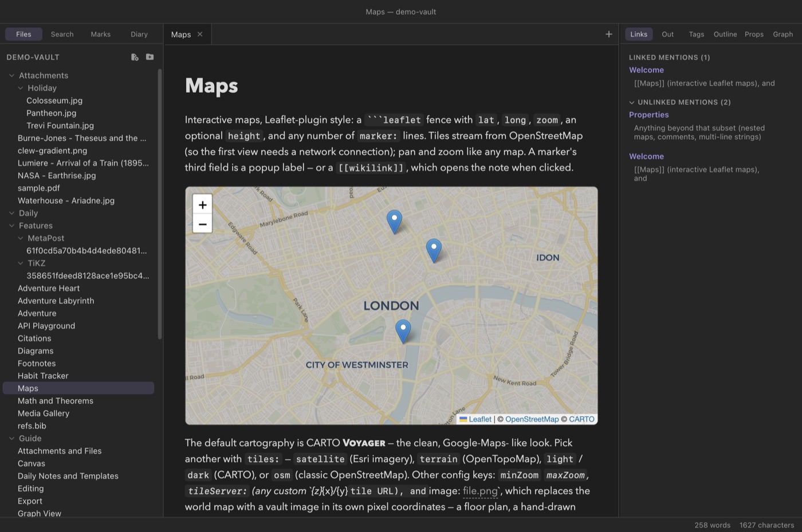Show the Out links tab
The image size is (802, 532).
pos(667,34)
